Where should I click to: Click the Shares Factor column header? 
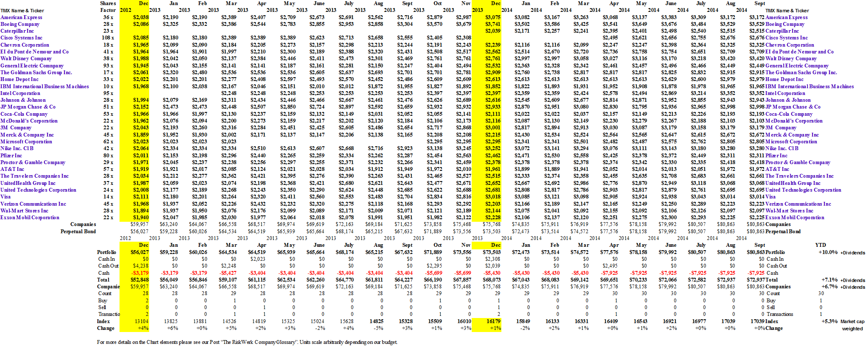108,7
